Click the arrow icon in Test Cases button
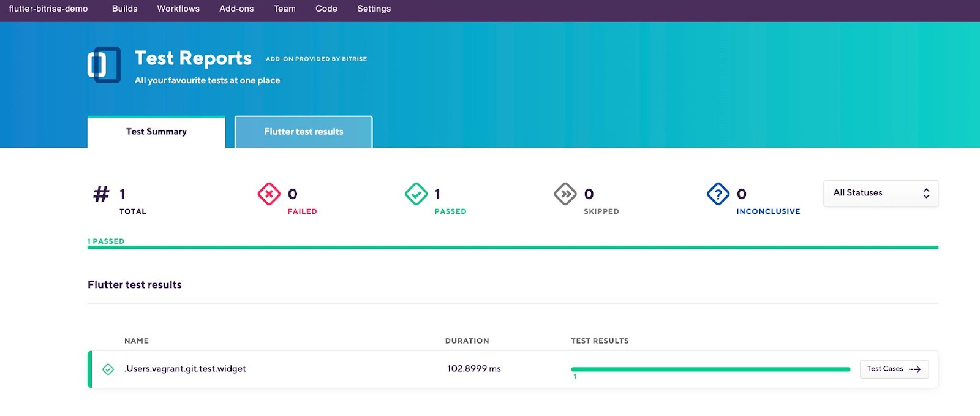The width and height of the screenshot is (980, 416). 915,369
